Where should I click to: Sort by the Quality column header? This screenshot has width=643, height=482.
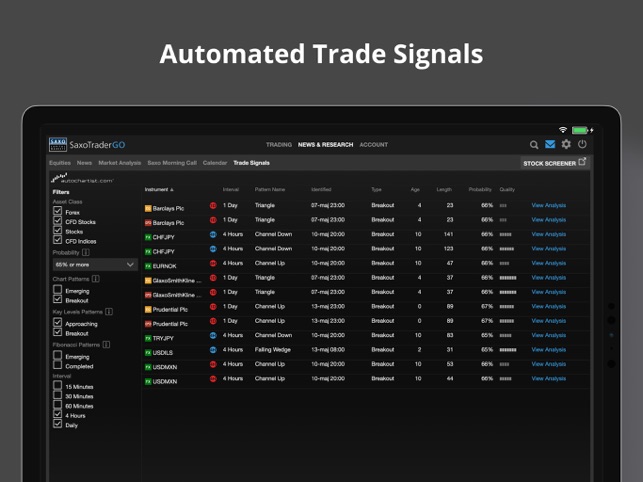(507, 190)
